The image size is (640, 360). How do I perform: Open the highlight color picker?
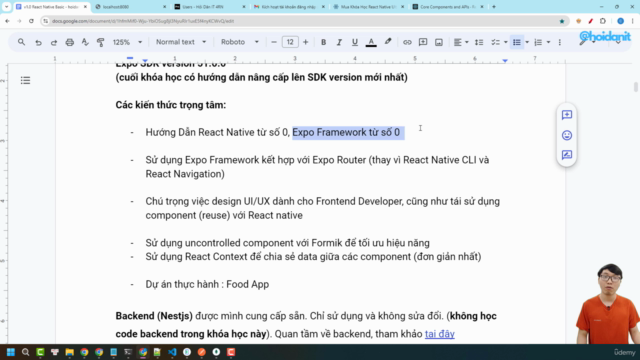click(x=388, y=42)
